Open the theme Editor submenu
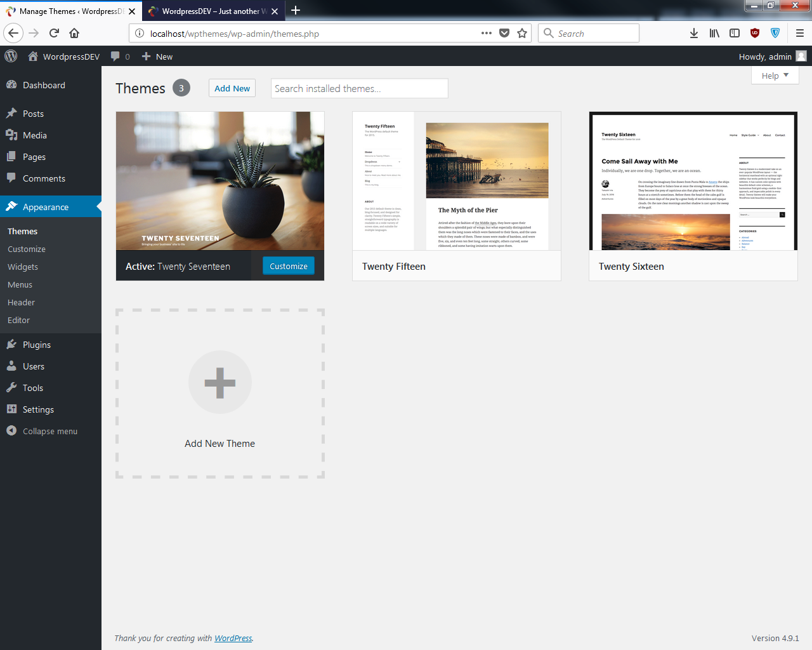Screen dimensions: 812x650 (18, 320)
